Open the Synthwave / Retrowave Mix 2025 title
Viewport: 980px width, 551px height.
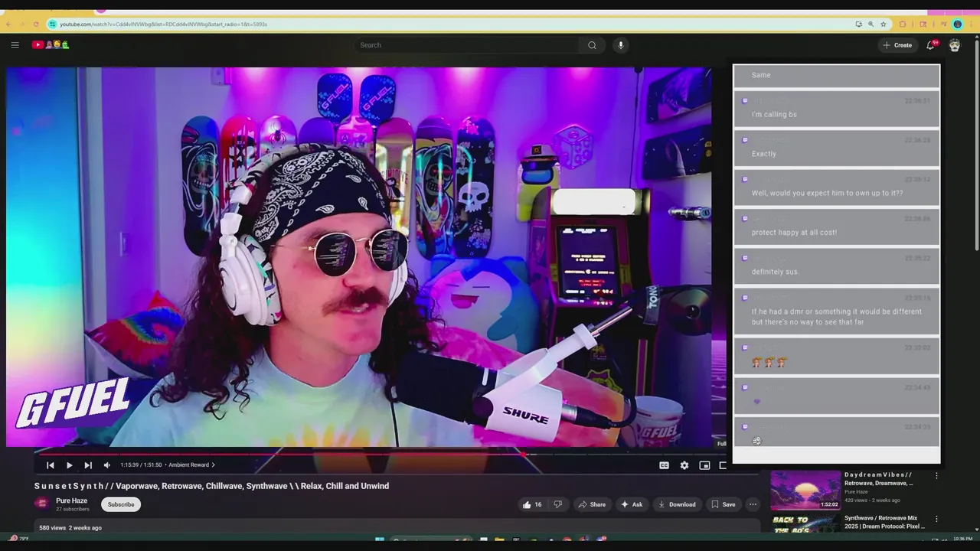pyautogui.click(x=884, y=522)
